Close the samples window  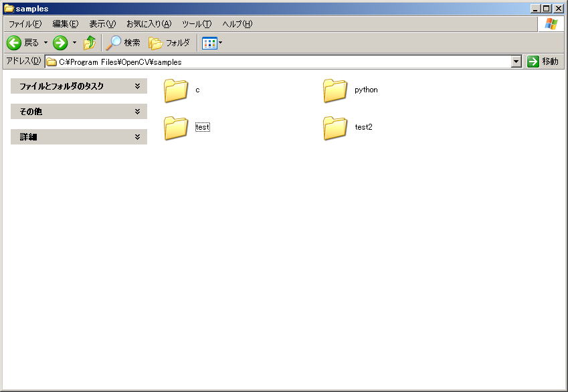(x=558, y=8)
